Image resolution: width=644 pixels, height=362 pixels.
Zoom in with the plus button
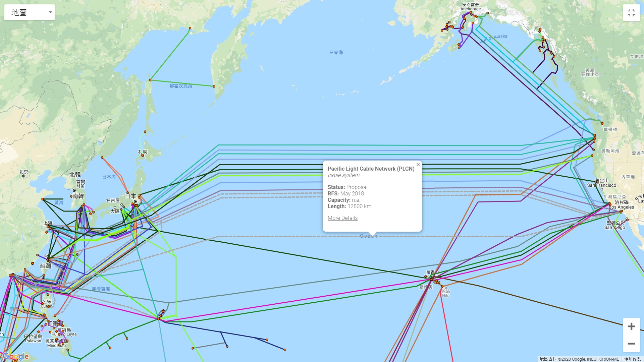[631, 326]
